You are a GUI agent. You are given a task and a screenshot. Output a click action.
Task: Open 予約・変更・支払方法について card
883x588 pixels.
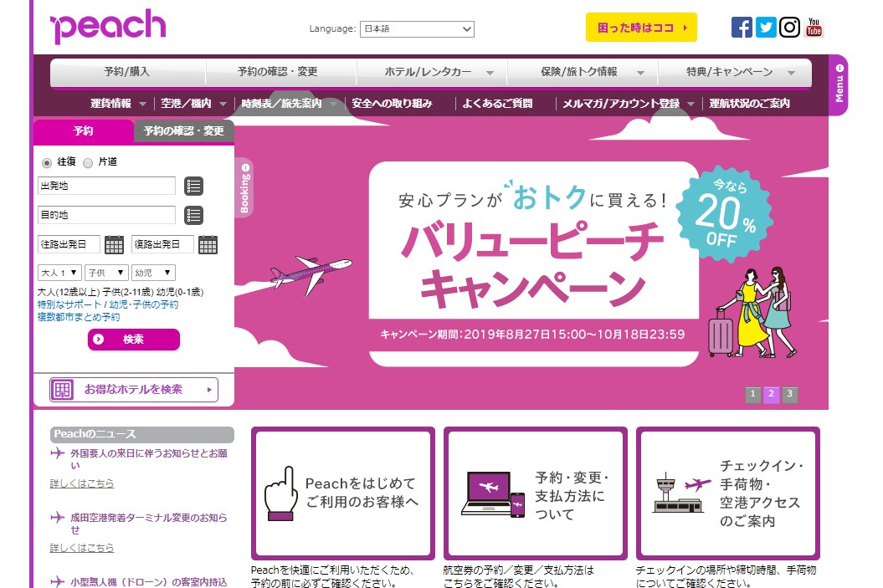[x=535, y=493]
